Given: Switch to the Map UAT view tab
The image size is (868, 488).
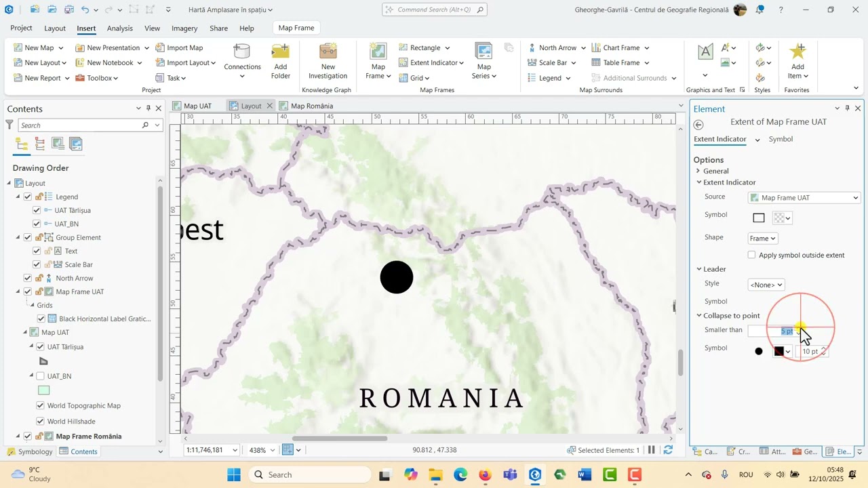Looking at the screenshot, I should 192,106.
